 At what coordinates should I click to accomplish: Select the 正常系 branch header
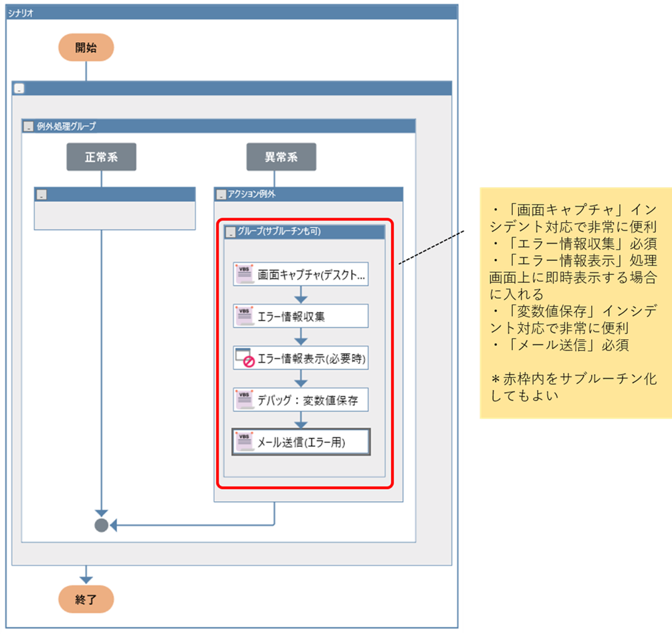click(x=101, y=157)
